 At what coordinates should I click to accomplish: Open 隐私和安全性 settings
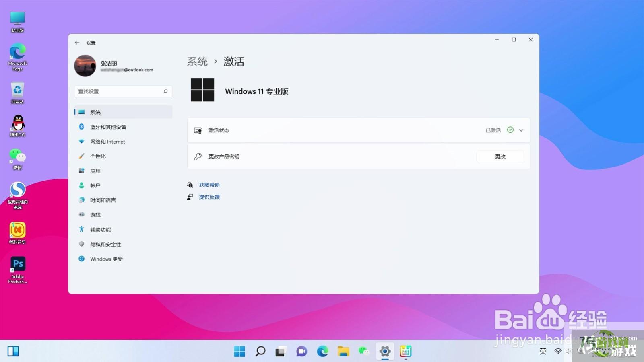click(x=123, y=244)
